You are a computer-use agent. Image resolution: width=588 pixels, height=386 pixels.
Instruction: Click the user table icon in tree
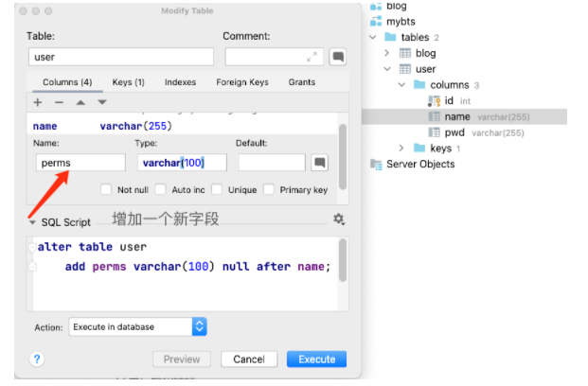point(405,69)
